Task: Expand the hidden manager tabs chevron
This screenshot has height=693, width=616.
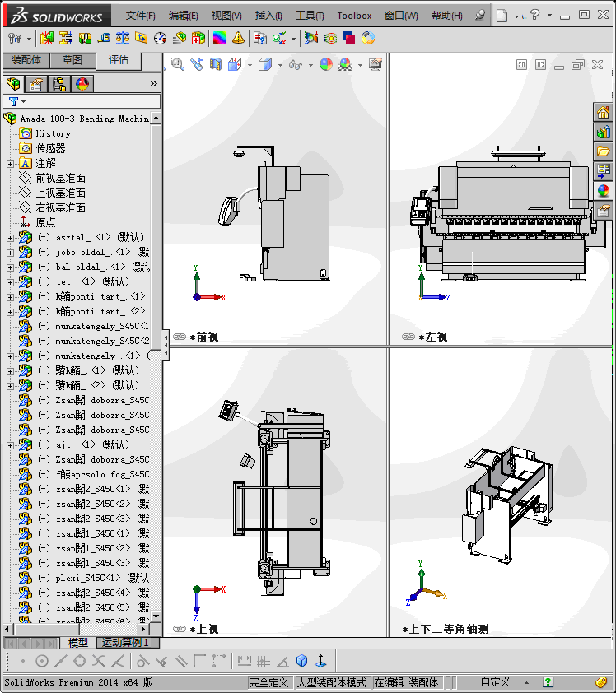Action: click(153, 83)
